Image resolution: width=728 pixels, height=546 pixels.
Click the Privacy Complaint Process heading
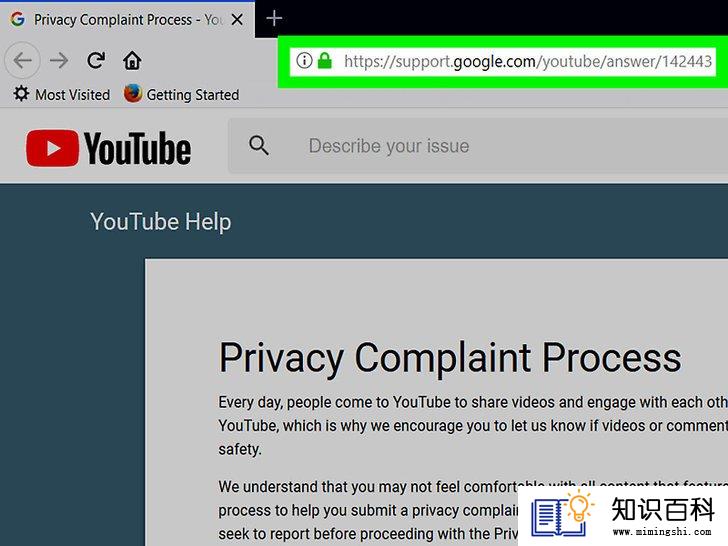[x=450, y=358]
